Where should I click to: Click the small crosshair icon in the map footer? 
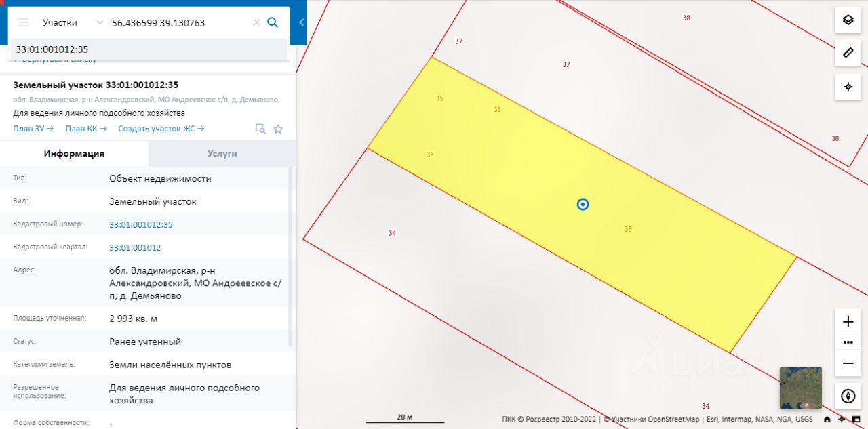(x=842, y=419)
